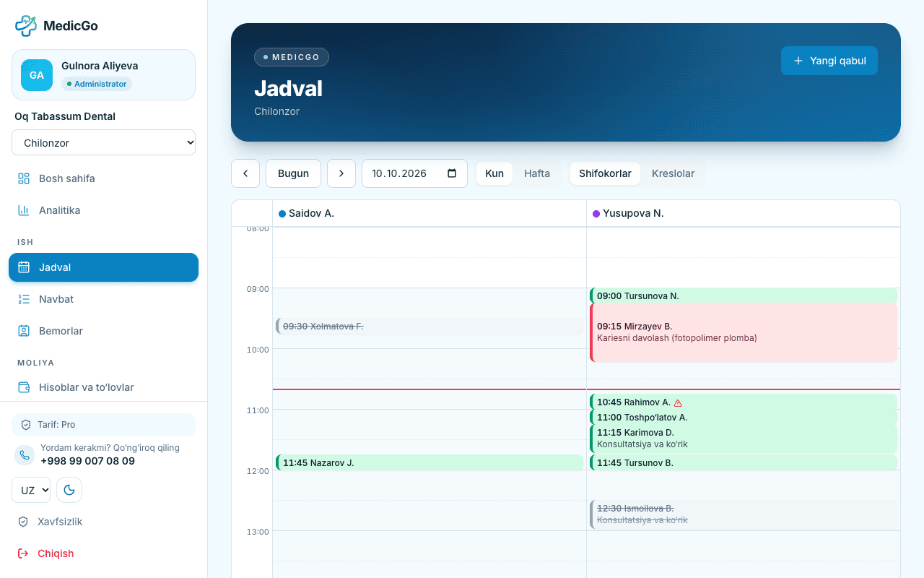
Task: Click the Yangi qabul button
Action: pos(829,61)
